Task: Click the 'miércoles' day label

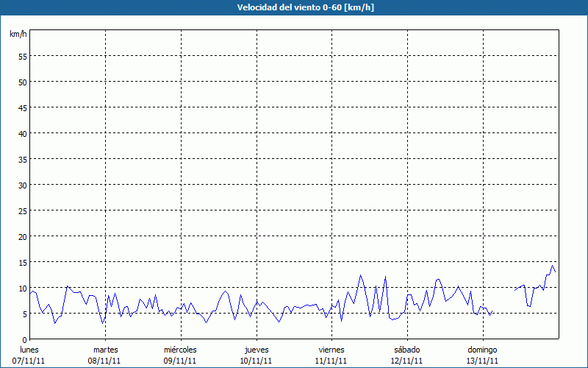Action: pos(180,350)
